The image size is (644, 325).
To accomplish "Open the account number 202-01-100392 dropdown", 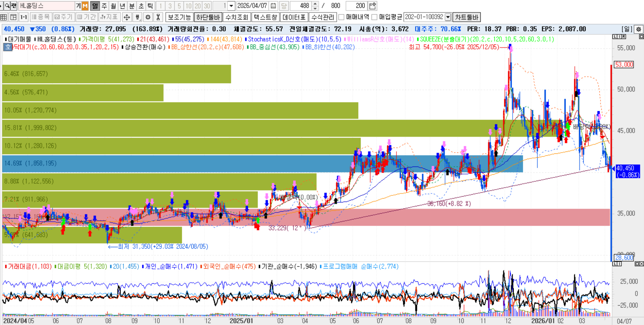I will pyautogui.click(x=448, y=17).
